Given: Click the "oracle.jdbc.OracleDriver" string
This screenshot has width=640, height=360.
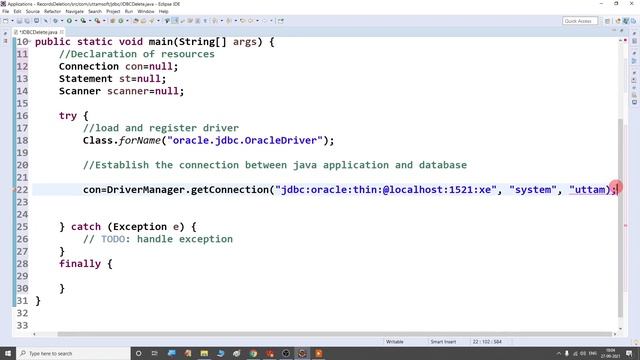Looking at the screenshot, I should pyautogui.click(x=245, y=140).
